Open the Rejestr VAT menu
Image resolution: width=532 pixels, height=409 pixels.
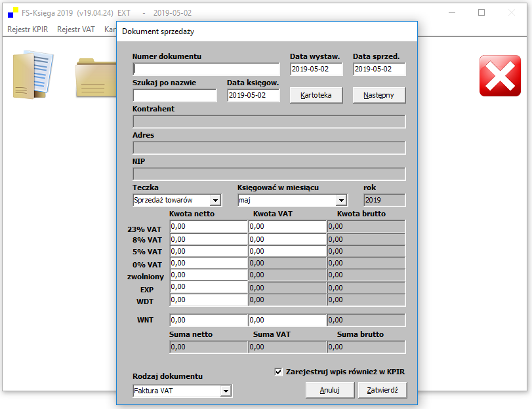pos(75,29)
